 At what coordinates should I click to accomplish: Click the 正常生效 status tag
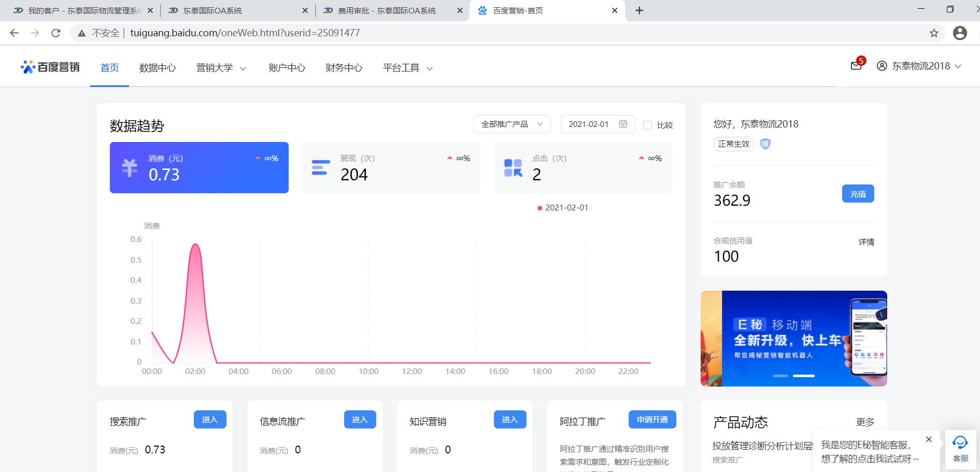tap(733, 144)
